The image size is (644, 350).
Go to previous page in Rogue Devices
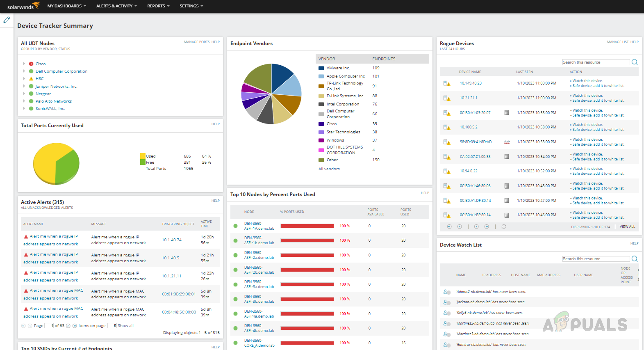pyautogui.click(x=460, y=226)
